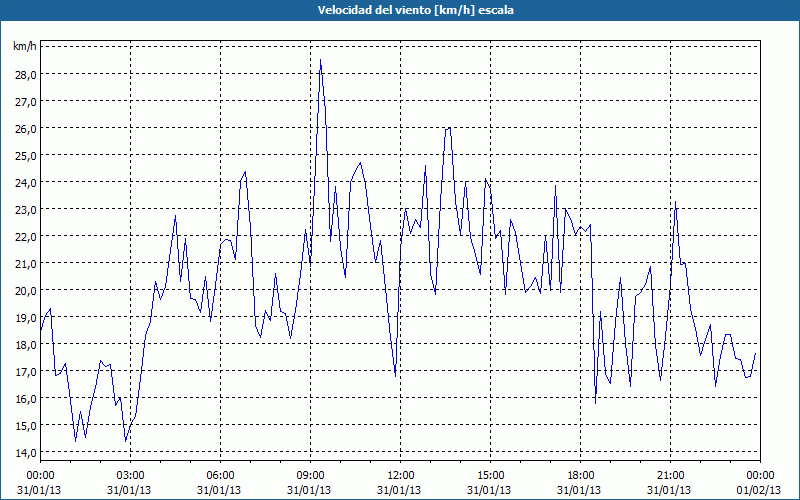The image size is (800, 500).
Task: Click the 24,0 y-axis value
Action: click(26, 183)
